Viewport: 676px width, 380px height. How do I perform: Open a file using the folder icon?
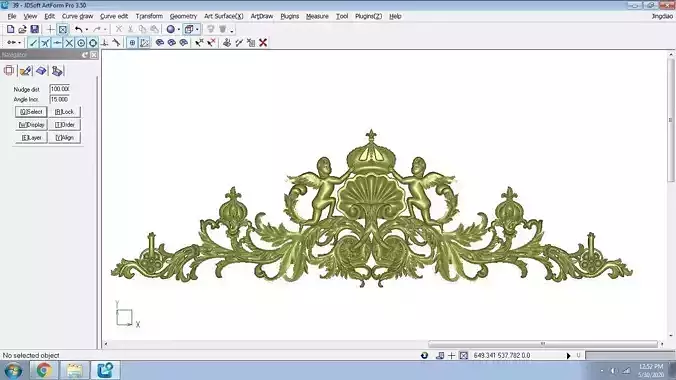[x=22, y=29]
